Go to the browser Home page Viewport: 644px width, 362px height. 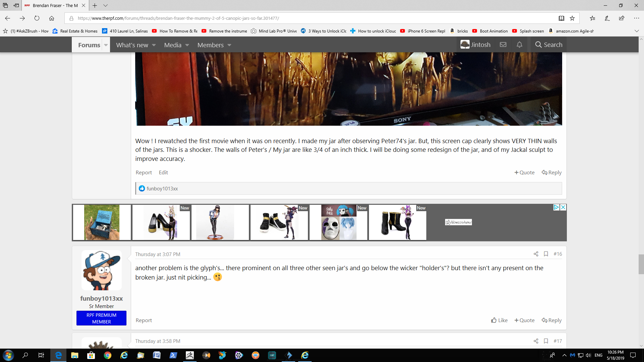click(x=52, y=18)
